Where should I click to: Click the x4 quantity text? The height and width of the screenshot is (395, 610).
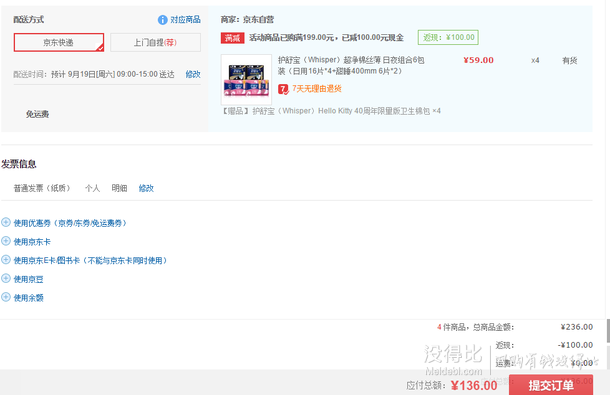[x=535, y=60]
